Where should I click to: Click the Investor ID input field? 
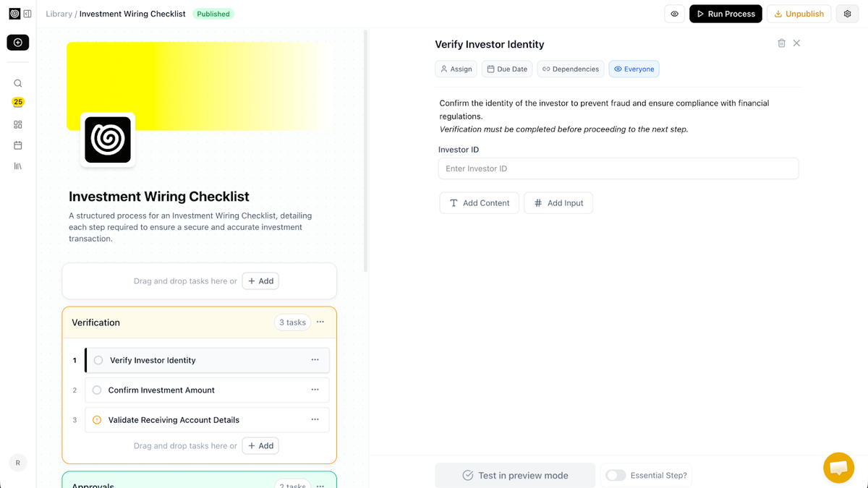[618, 168]
